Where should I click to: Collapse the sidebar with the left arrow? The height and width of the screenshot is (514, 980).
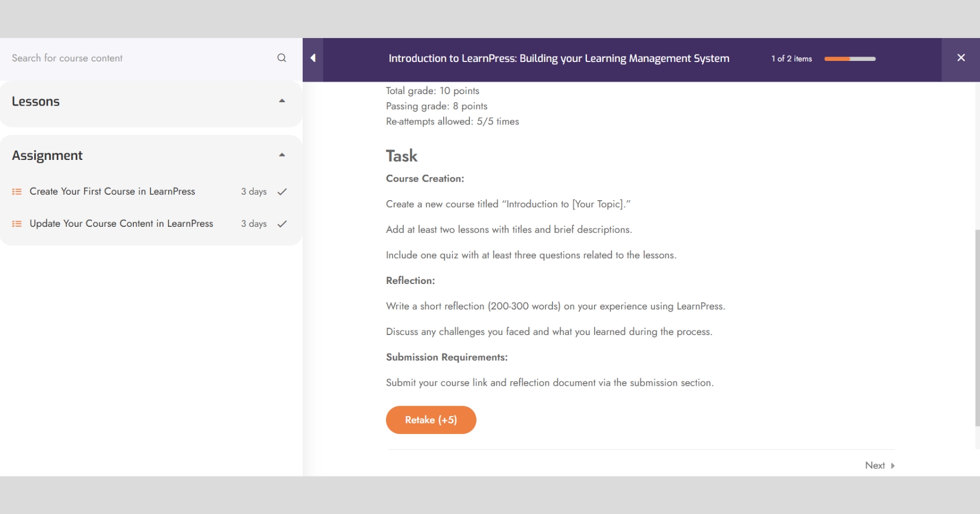coord(313,58)
